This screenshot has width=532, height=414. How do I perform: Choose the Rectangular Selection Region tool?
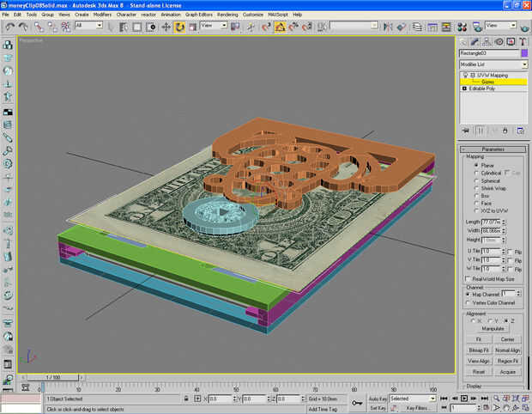click(x=137, y=27)
